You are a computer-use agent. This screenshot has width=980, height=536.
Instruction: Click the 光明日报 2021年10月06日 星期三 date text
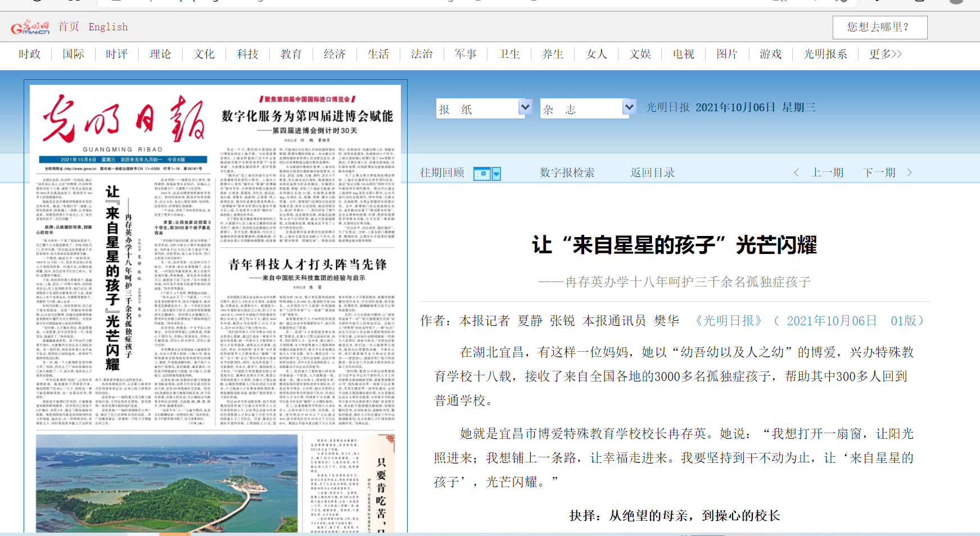tap(730, 107)
